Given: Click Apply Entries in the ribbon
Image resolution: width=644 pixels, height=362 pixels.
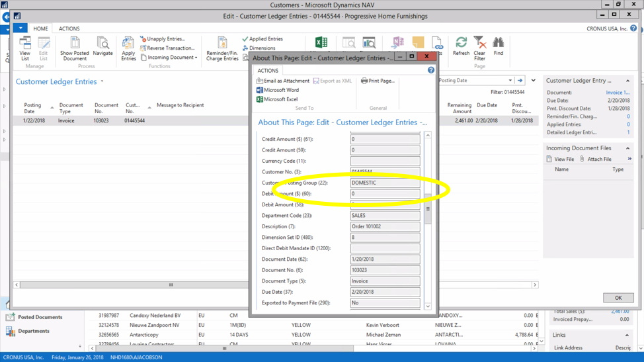Looking at the screenshot, I should click(x=128, y=48).
